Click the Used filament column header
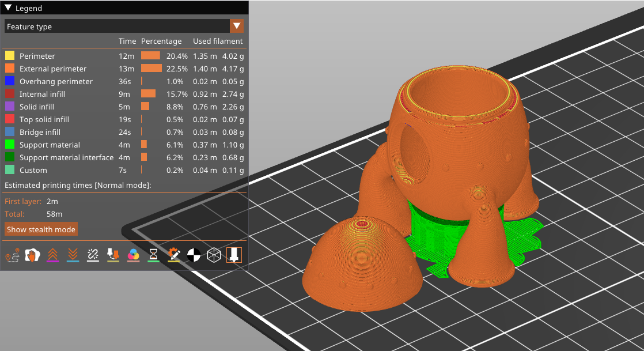Screen dimensions: 644x351 [x=218, y=41]
